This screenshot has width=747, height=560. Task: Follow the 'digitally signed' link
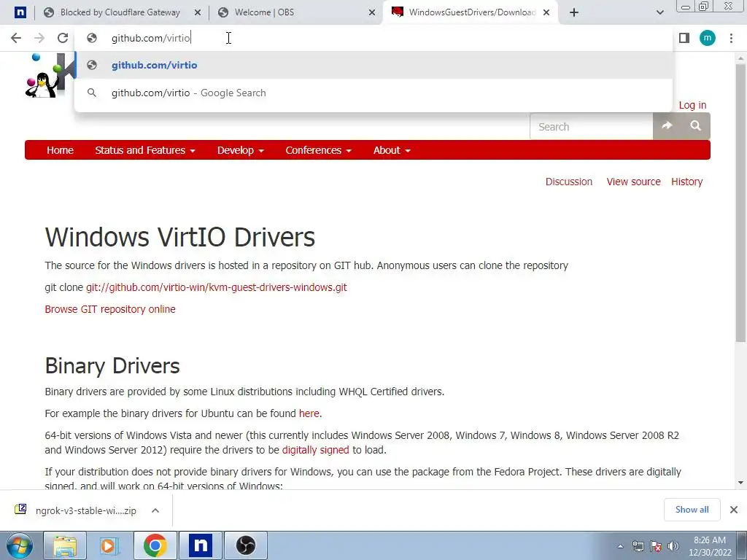tap(315, 450)
